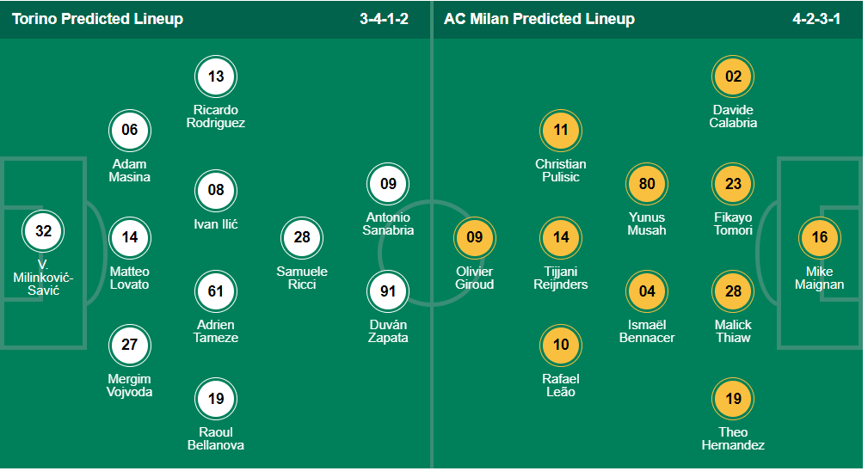Select Christian Pulisic's number 11 badge

561,131
